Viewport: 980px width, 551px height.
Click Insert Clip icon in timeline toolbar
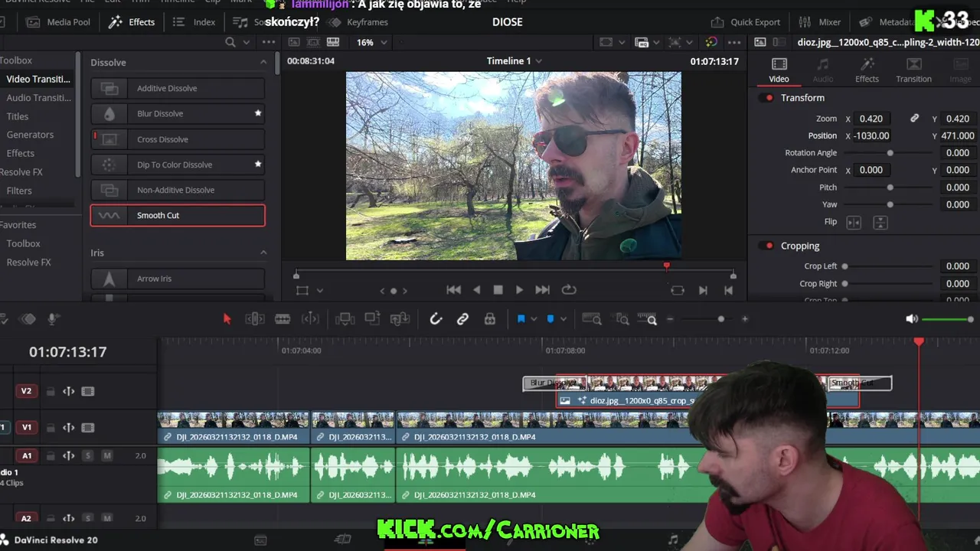click(345, 319)
